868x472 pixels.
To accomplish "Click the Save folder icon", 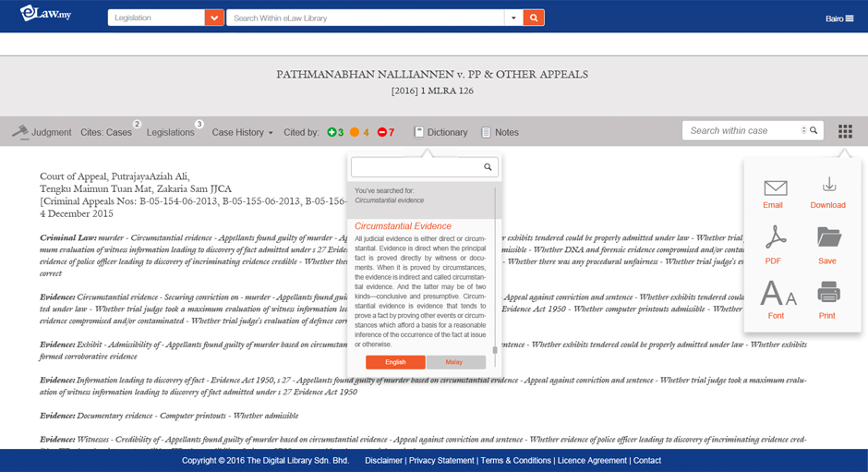I will pyautogui.click(x=827, y=238).
